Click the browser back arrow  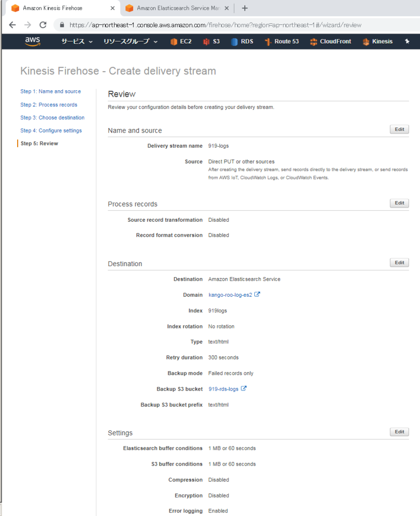click(x=13, y=25)
